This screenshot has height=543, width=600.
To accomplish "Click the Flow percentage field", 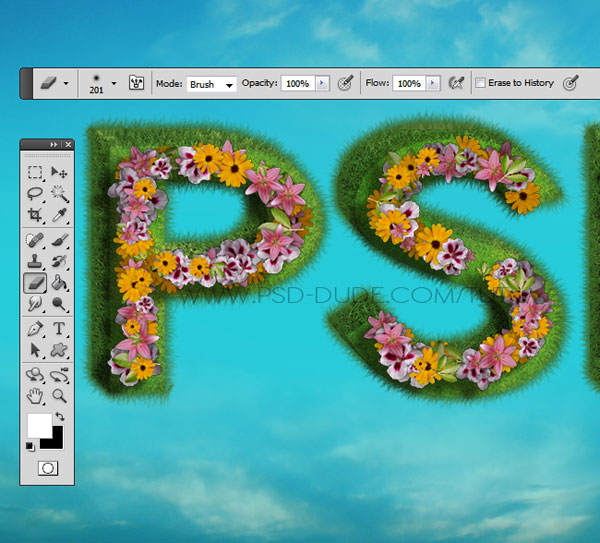I will (408, 84).
